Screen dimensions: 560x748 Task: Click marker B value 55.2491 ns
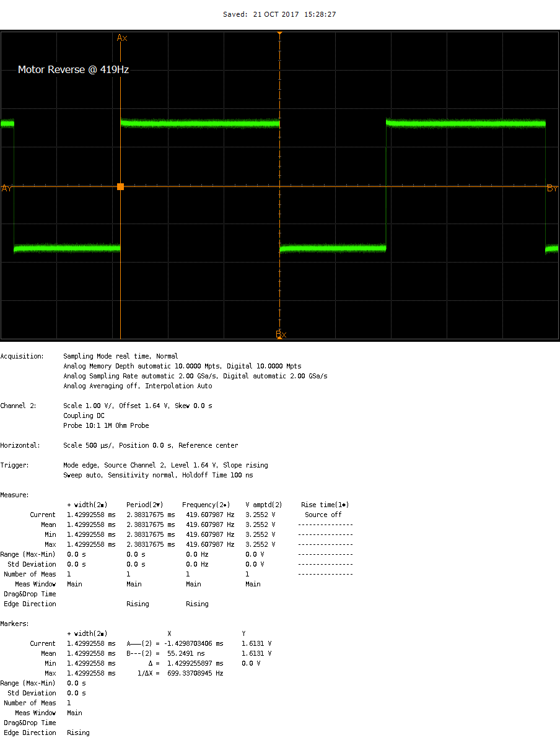click(186, 653)
